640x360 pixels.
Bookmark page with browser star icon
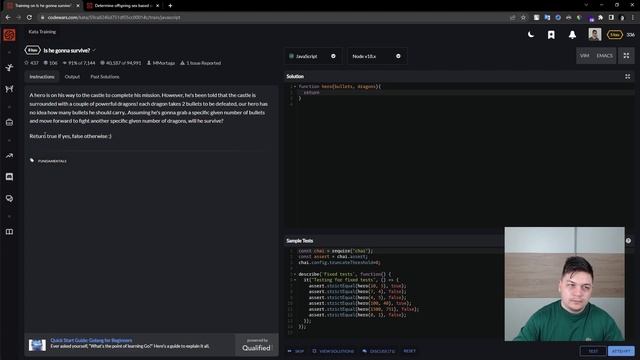click(x=523, y=18)
